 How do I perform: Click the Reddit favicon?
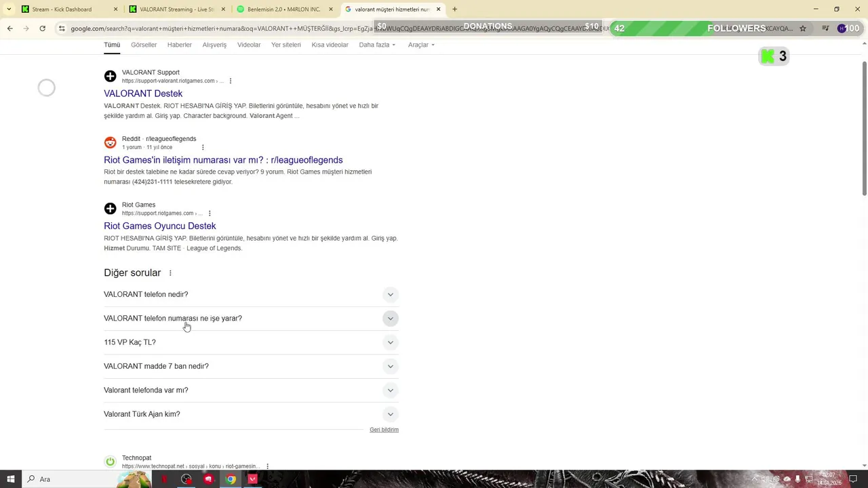coord(110,142)
